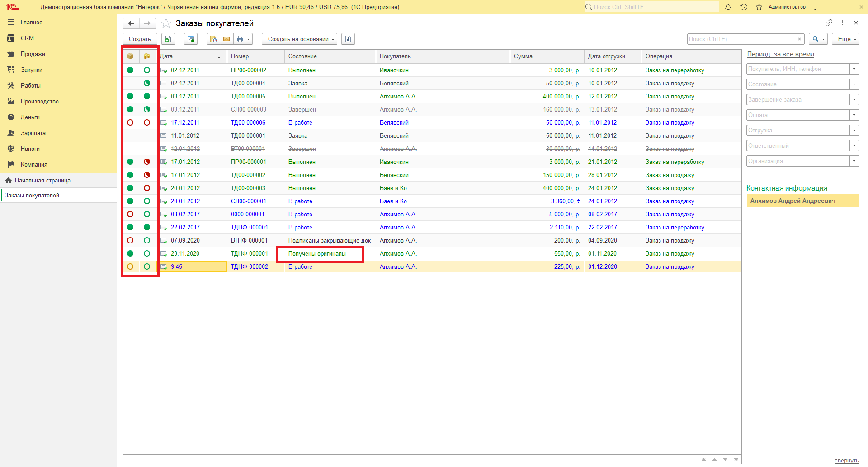Open the Состояние filter dropdown
This screenshot has height=467, width=868.
(x=854, y=84)
